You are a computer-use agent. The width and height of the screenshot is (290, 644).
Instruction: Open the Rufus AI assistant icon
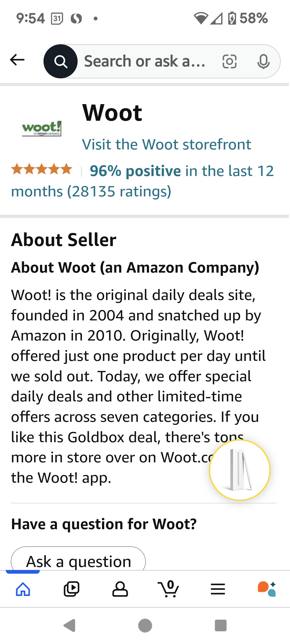267,589
